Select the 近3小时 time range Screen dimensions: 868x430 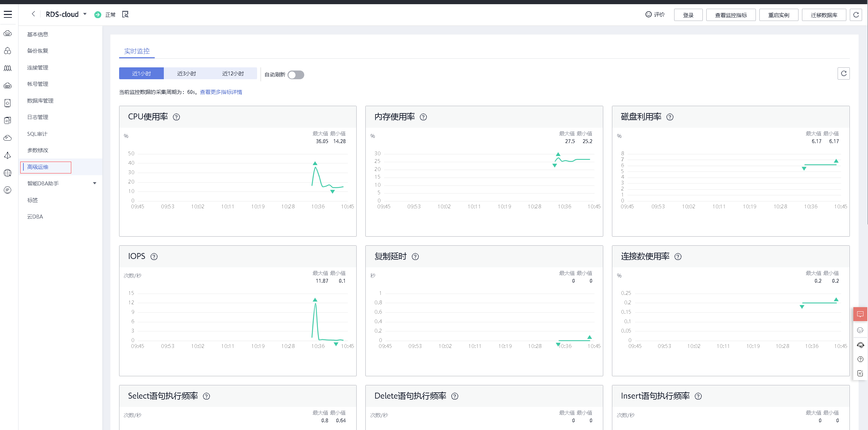(186, 74)
